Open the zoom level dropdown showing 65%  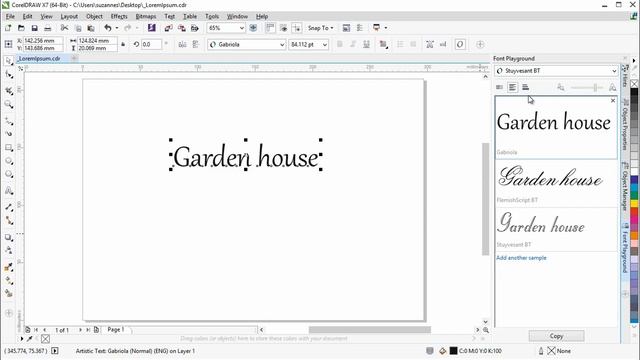(242, 28)
